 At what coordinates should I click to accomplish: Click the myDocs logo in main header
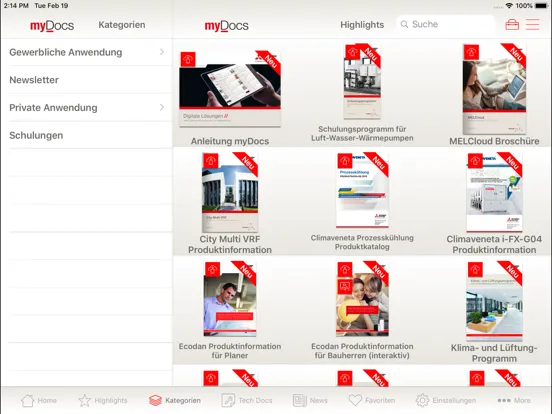pos(226,25)
